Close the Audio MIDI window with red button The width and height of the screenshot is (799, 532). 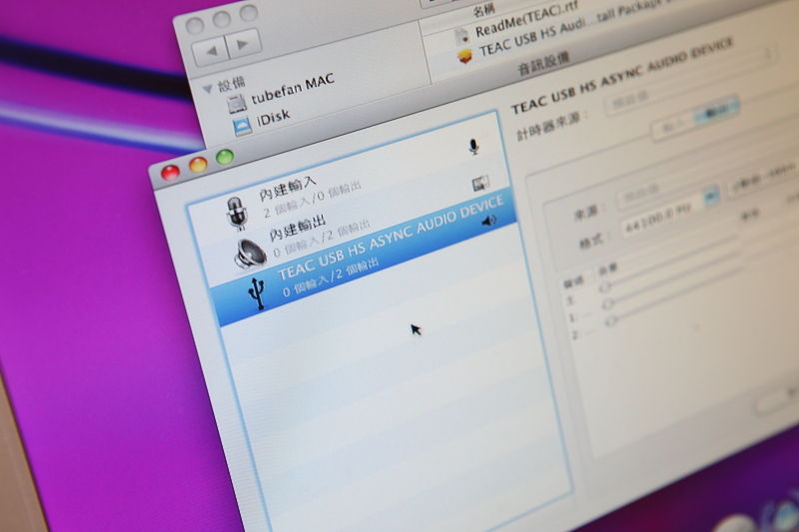pos(171,173)
